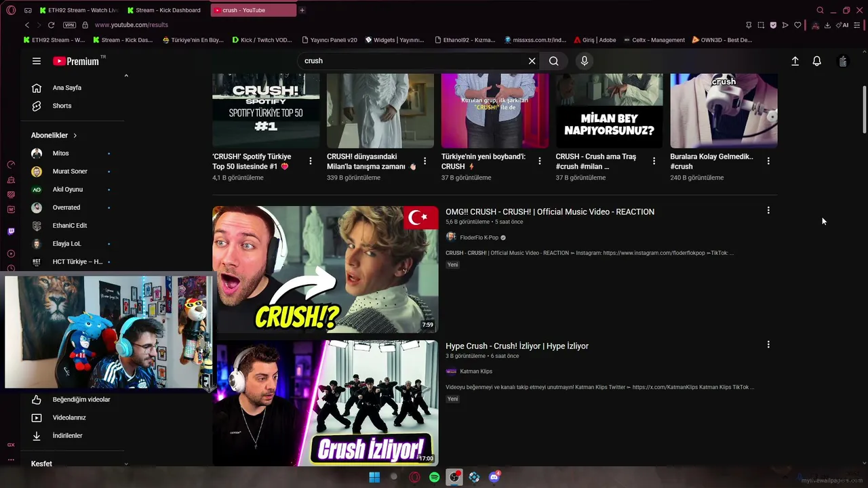Image resolution: width=868 pixels, height=488 pixels.
Task: Go to Ana Sayfa in sidebar
Action: pyautogui.click(x=66, y=87)
